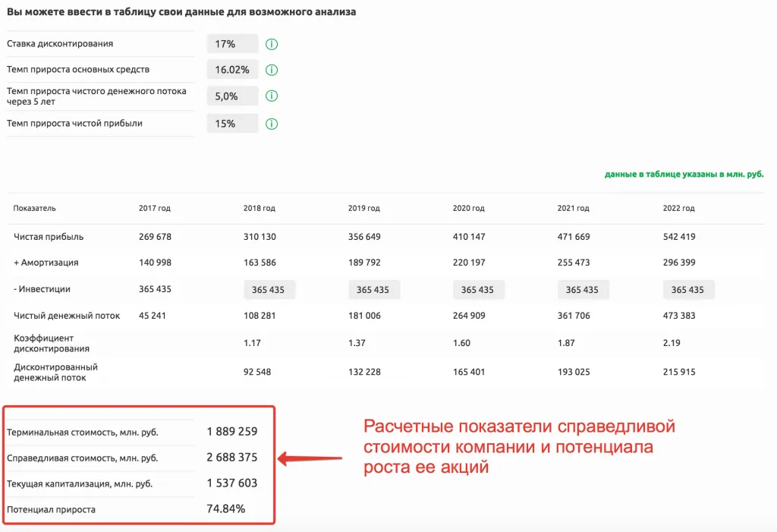Image resolution: width=777 pixels, height=532 pixels.
Task: Click the 2022 investments input field
Action: tap(688, 290)
